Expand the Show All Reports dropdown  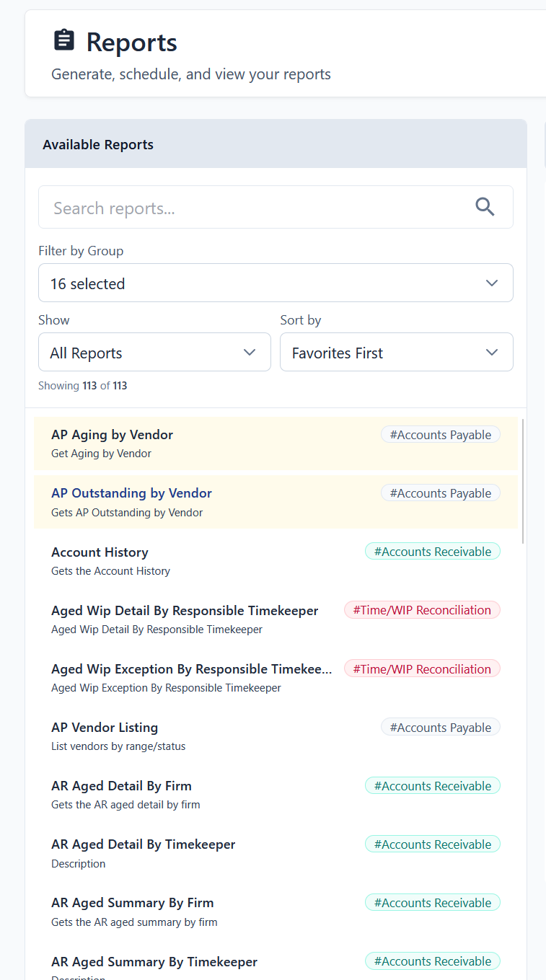(154, 352)
